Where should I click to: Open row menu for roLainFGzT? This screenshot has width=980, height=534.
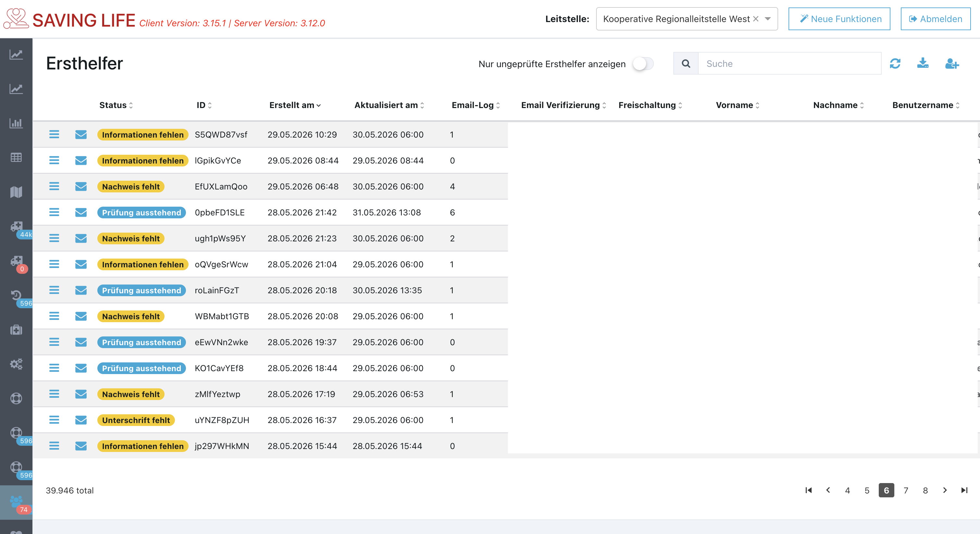point(54,290)
